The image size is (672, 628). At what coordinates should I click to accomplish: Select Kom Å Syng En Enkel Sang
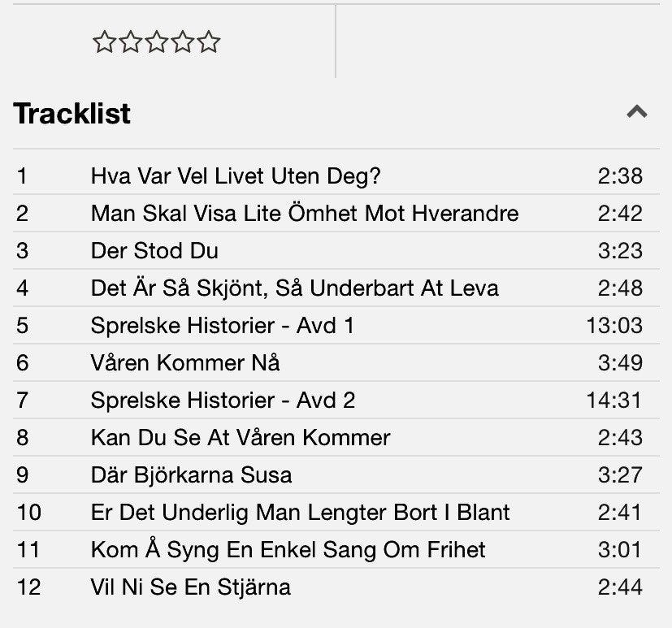[x=336, y=550]
